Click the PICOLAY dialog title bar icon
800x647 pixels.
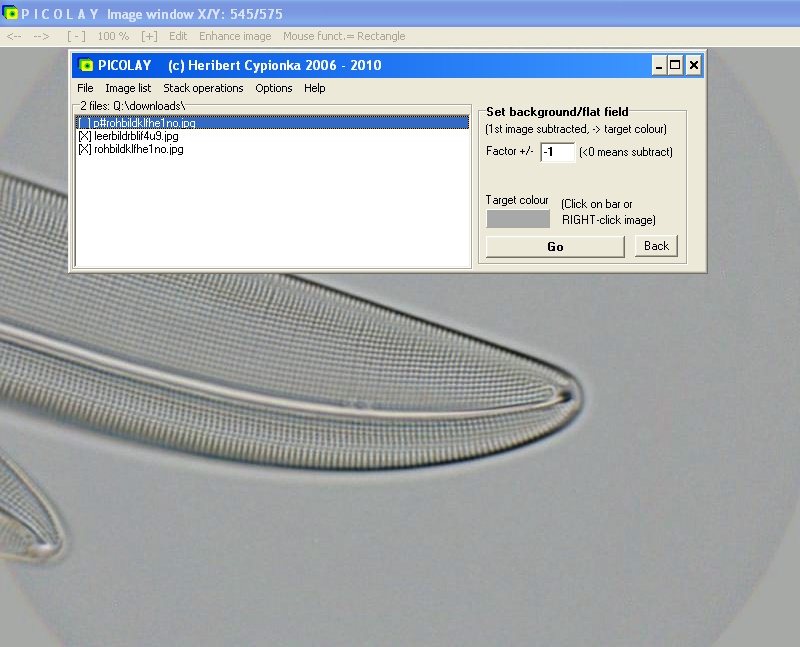click(x=87, y=66)
